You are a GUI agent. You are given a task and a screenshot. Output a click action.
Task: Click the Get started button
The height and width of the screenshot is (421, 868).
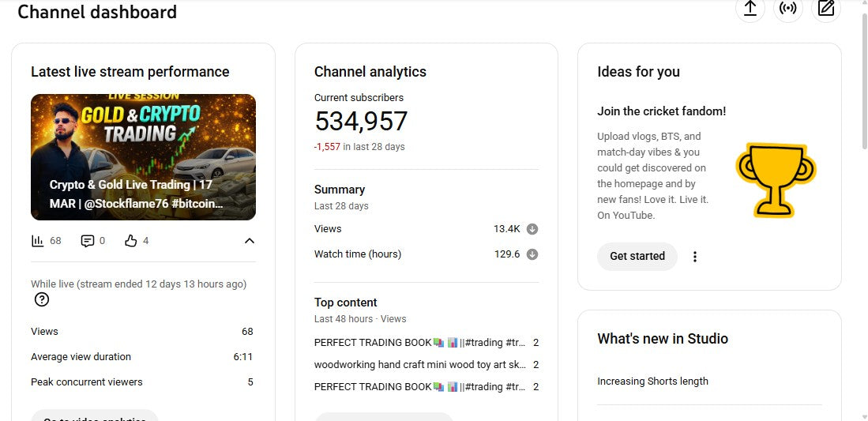(637, 257)
